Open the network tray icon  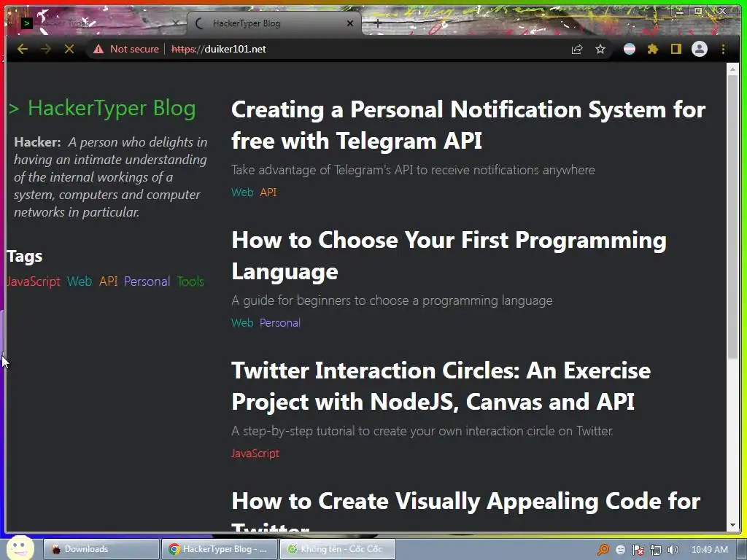656,550
